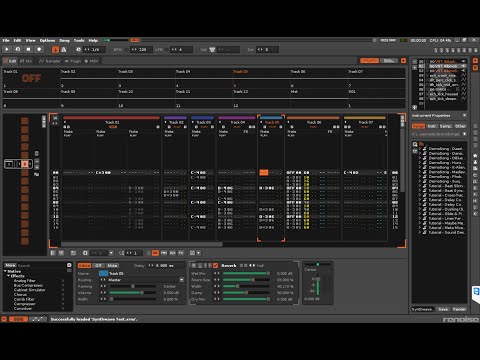Click the browser Save button

[x=443, y=309]
